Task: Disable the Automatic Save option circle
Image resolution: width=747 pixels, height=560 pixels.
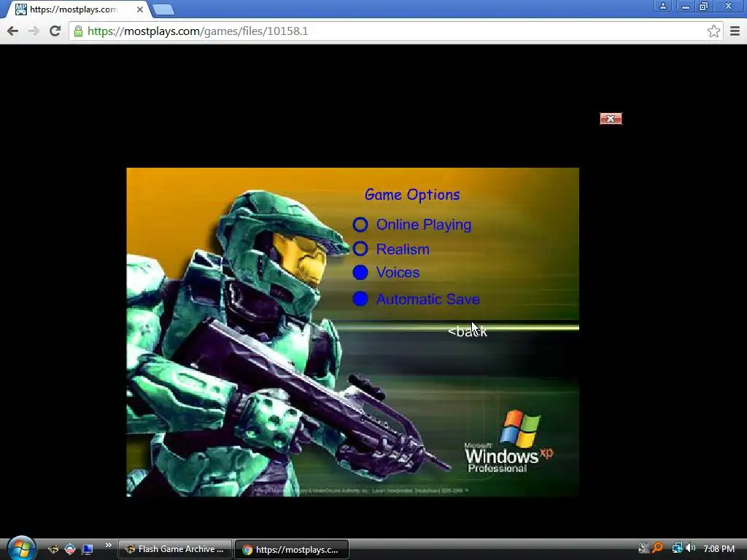Action: (x=360, y=299)
